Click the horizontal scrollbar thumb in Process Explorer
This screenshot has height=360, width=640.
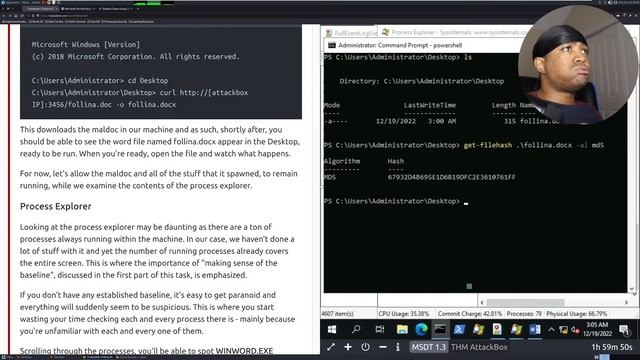[525, 302]
